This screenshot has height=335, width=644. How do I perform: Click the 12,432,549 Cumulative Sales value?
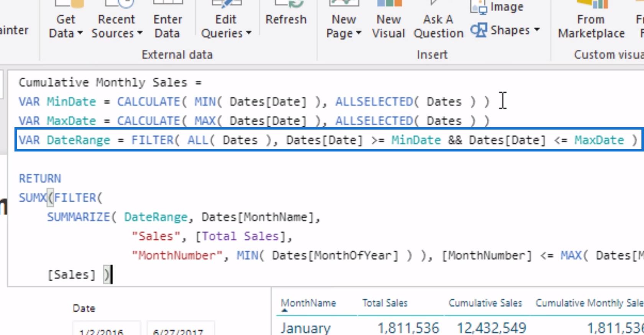point(491,328)
